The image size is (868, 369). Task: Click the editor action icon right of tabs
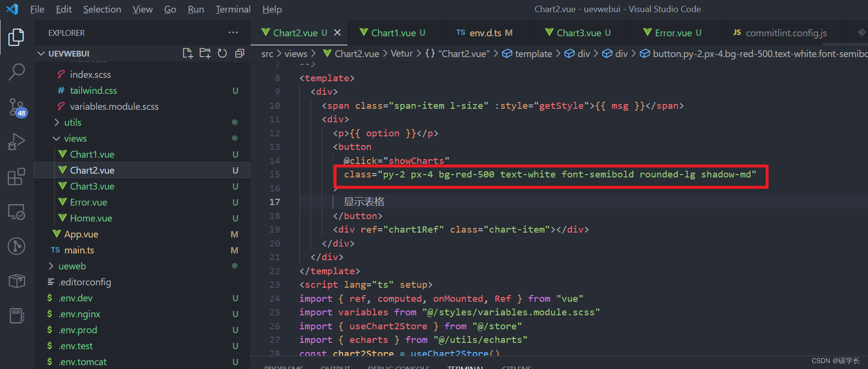862,32
